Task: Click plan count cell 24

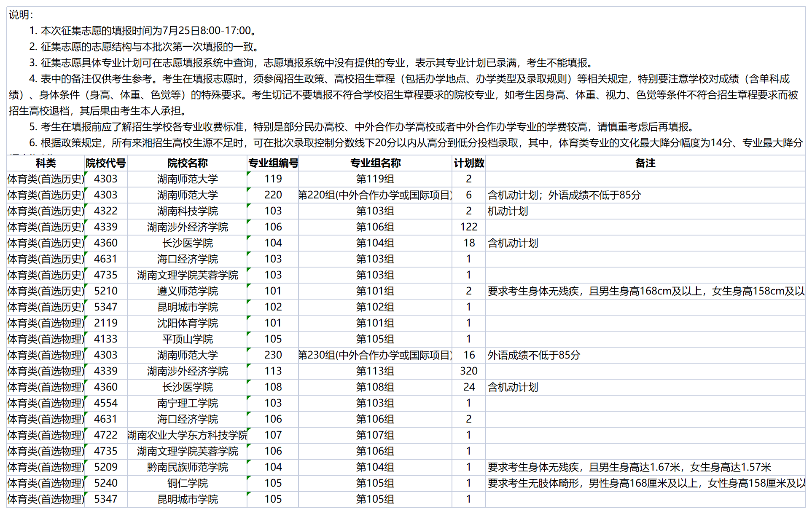Action: click(x=469, y=387)
